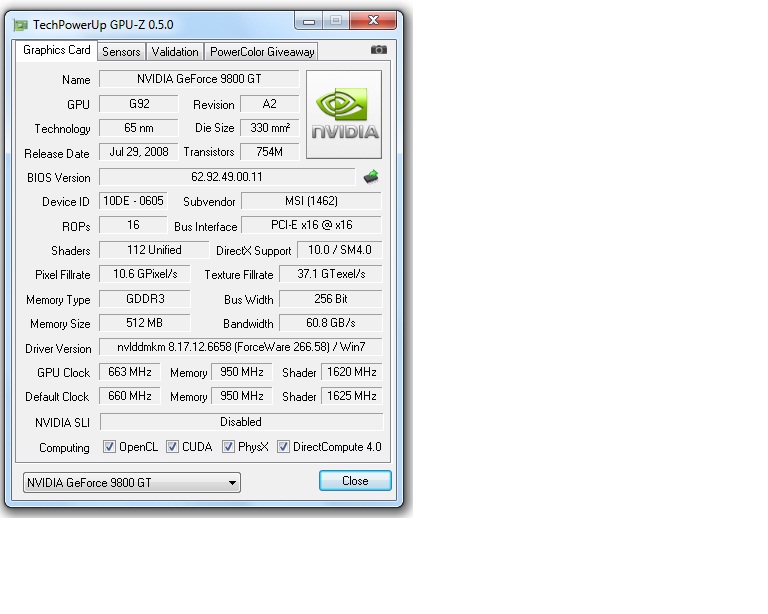Click the Bus Width field 256 Bit
This screenshot has width=768, height=614.
point(331,299)
